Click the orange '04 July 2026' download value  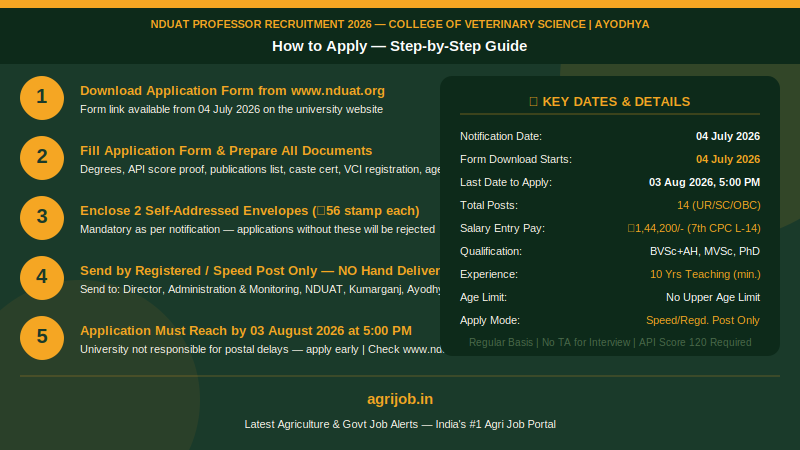click(728, 159)
